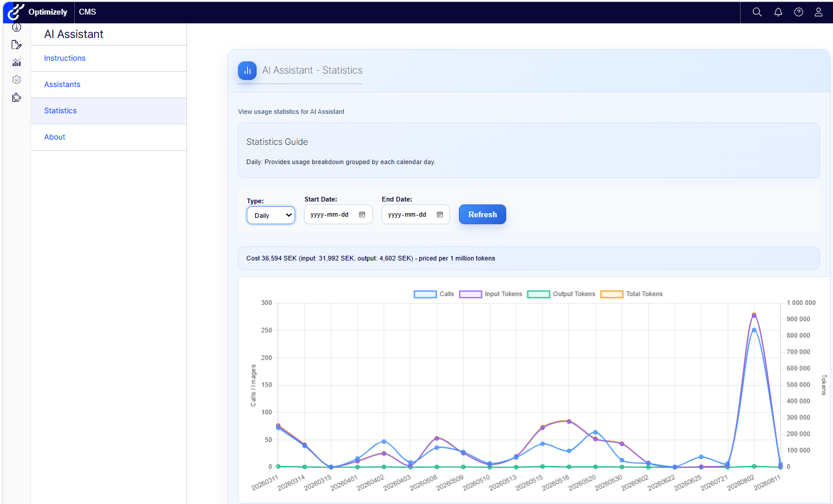Click the Start Date input field
The width and height of the screenshot is (833, 504).
coord(338,214)
